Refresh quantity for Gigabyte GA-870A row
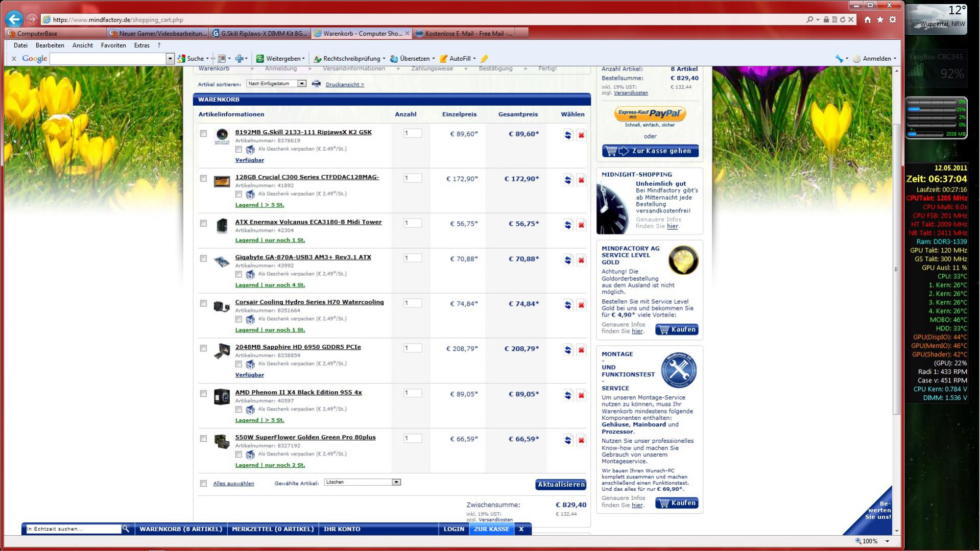 point(568,260)
